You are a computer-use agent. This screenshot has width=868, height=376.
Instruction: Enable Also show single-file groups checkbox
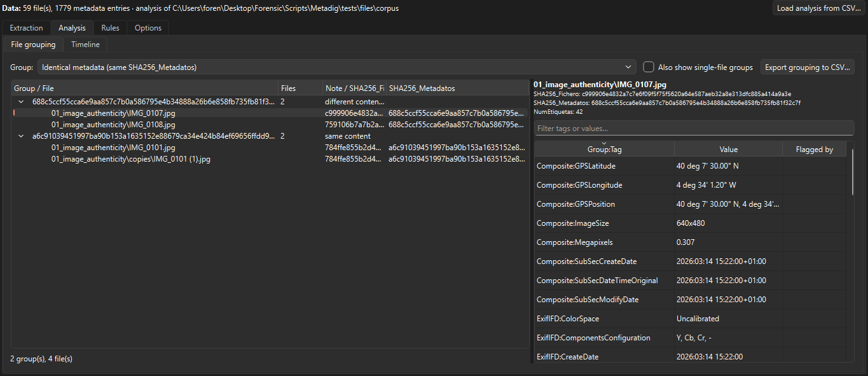(648, 67)
